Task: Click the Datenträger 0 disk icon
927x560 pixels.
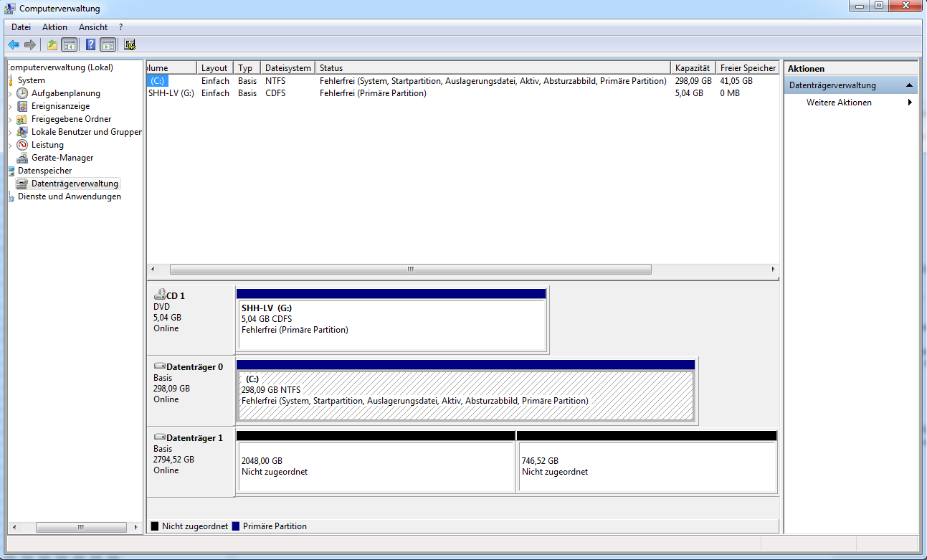Action: click(x=159, y=366)
